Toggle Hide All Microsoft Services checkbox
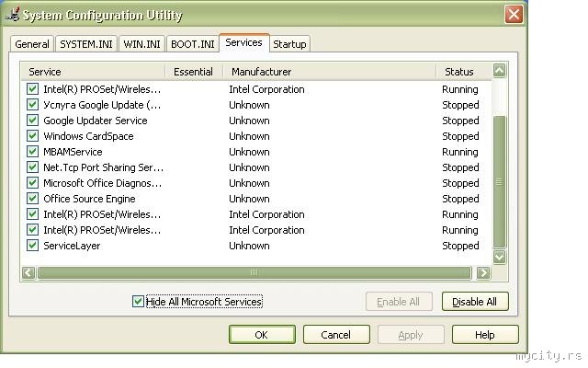588x368 pixels. click(x=138, y=301)
